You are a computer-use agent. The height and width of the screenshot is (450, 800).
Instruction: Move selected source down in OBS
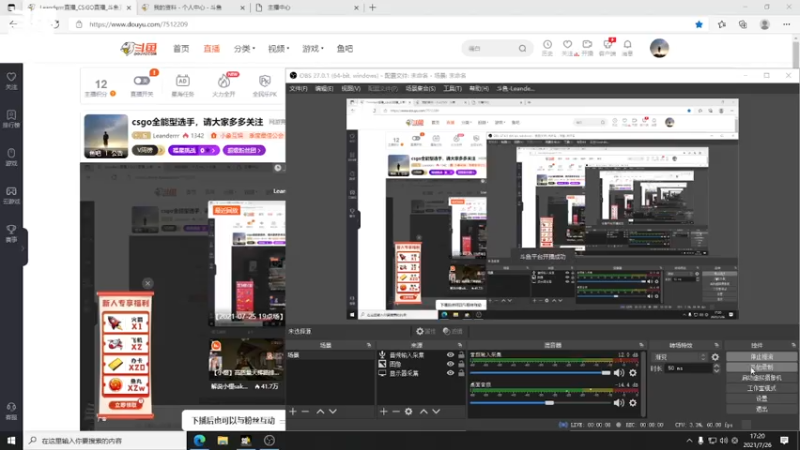point(436,411)
